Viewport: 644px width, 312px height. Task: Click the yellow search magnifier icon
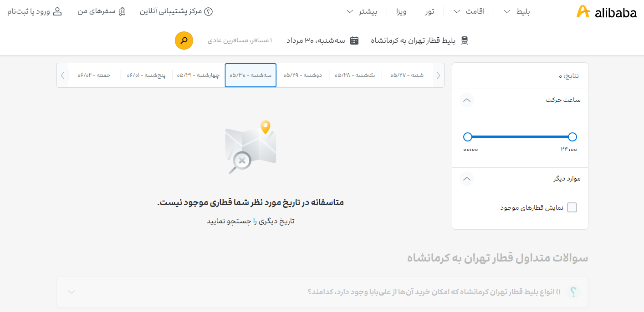coord(184,40)
